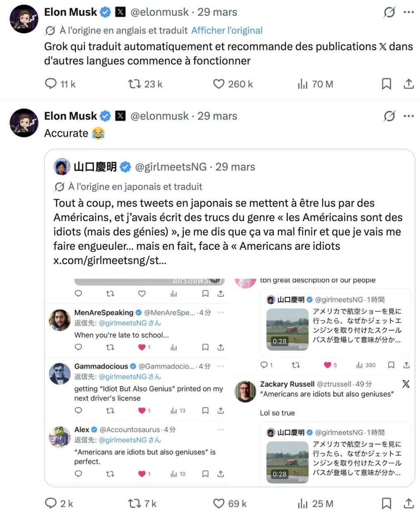Click the "Afficher l'original" link
Screen dimensions: 420x516
[227, 30]
